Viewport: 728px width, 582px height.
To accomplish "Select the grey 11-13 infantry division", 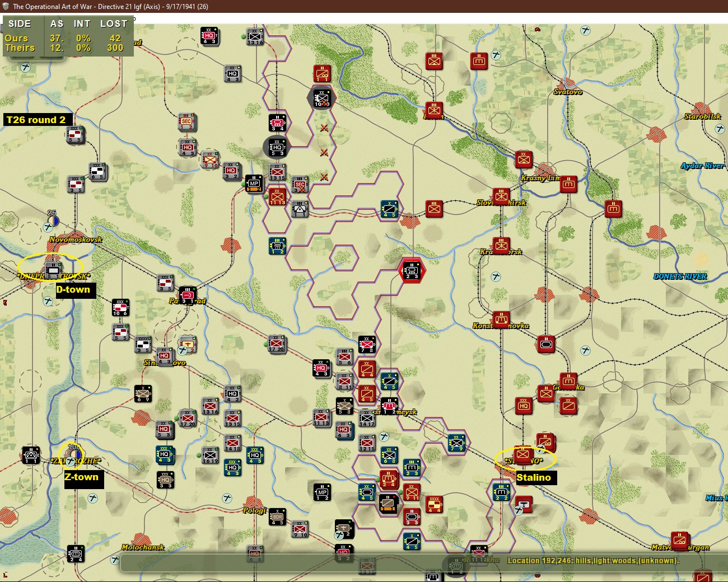I will (321, 418).
